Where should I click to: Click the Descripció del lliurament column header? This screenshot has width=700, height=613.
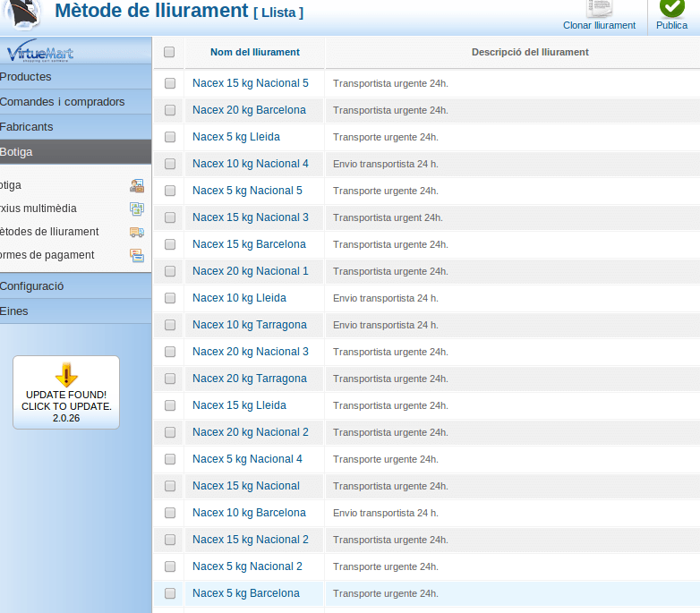530,52
